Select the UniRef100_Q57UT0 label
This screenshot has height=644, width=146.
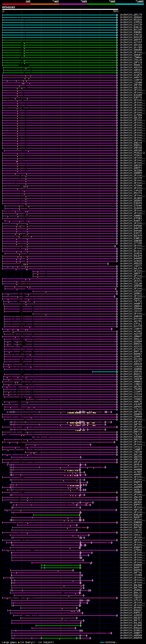click(131, 281)
